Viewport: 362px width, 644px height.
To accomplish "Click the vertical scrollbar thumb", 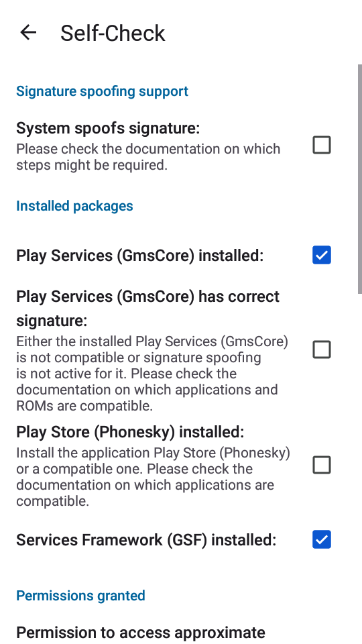I will [x=359, y=178].
